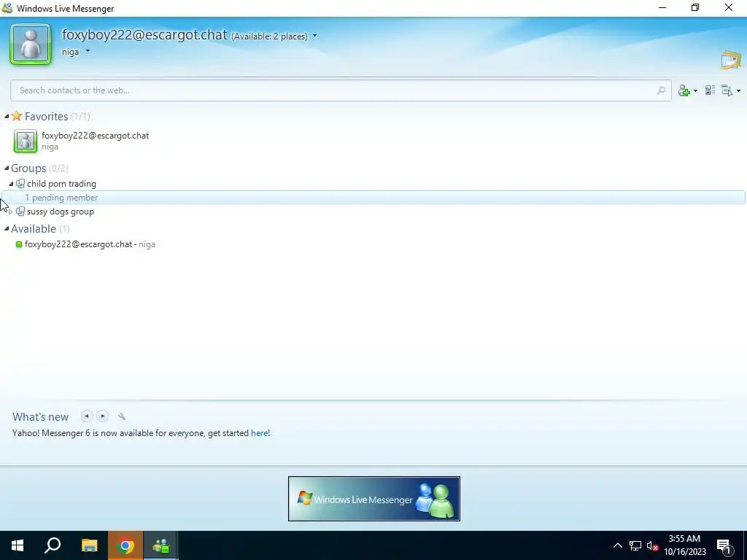Click the Windows Live Messenger banner ad
The image size is (747, 560).
pyautogui.click(x=374, y=499)
